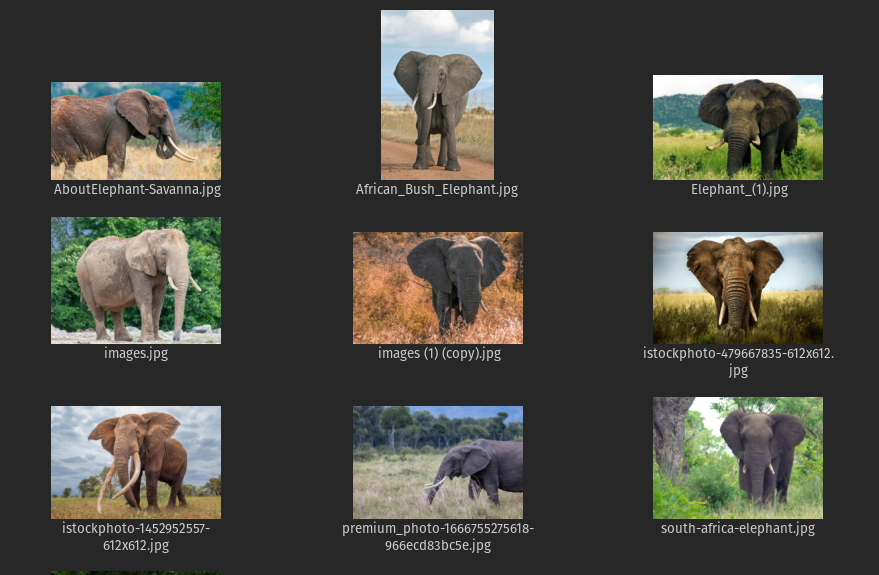The width and height of the screenshot is (879, 575).
Task: Click the premium_photo-1666755275618-966ecd83bc5e.jpg filename
Action: [x=438, y=537]
